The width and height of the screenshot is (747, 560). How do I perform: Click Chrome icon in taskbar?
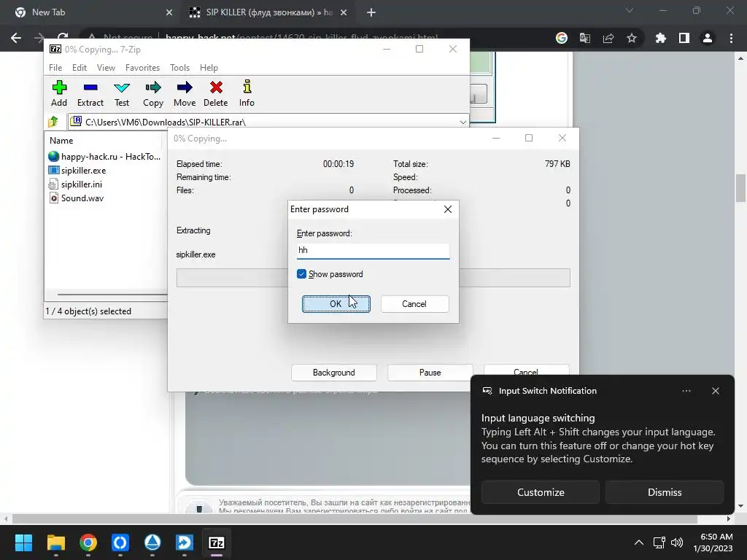(x=88, y=542)
